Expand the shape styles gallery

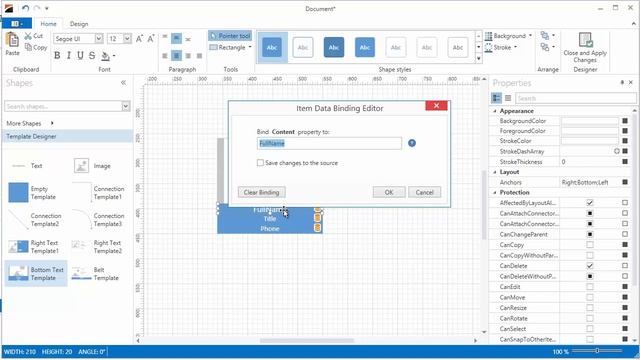[x=479, y=58]
